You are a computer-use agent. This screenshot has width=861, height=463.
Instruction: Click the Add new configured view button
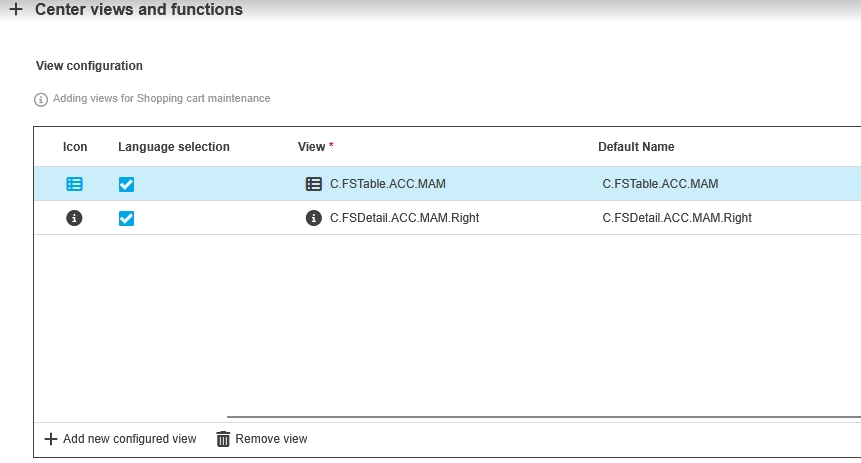click(x=129, y=439)
